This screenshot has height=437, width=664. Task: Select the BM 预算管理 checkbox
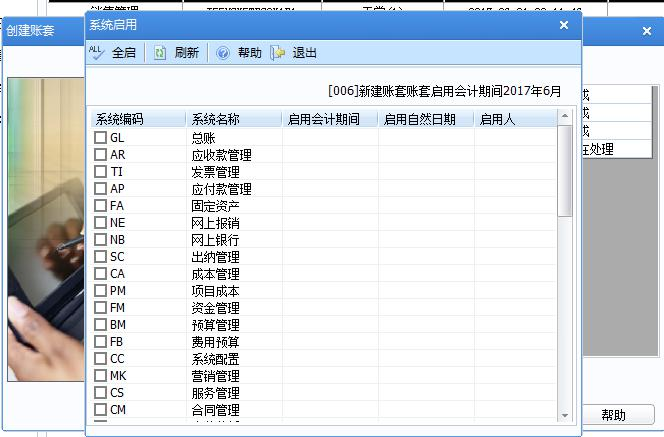[x=100, y=325]
